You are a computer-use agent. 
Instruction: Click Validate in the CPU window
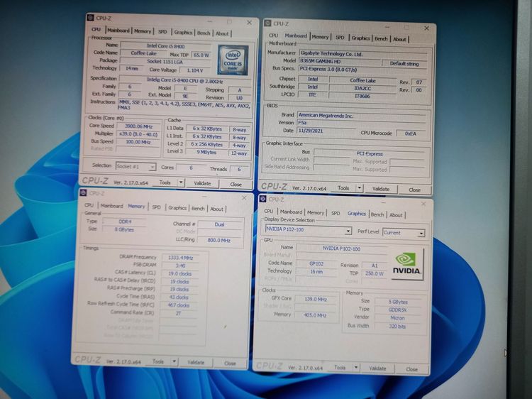tap(202, 183)
